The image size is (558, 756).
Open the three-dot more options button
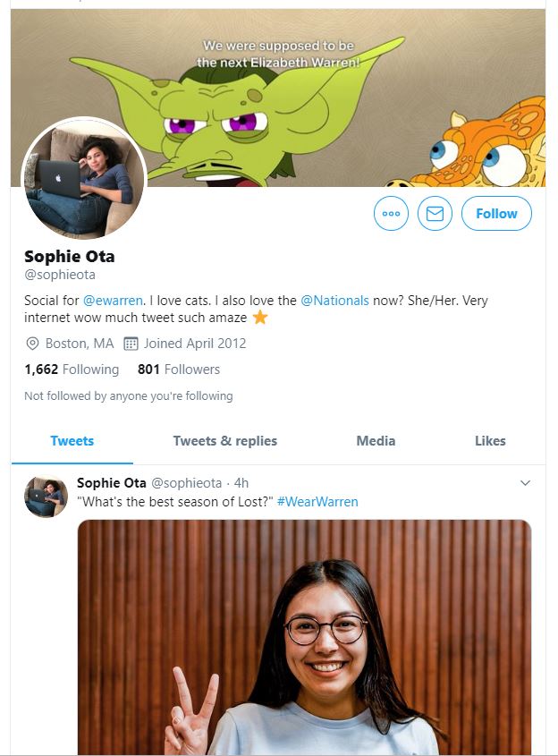point(391,214)
